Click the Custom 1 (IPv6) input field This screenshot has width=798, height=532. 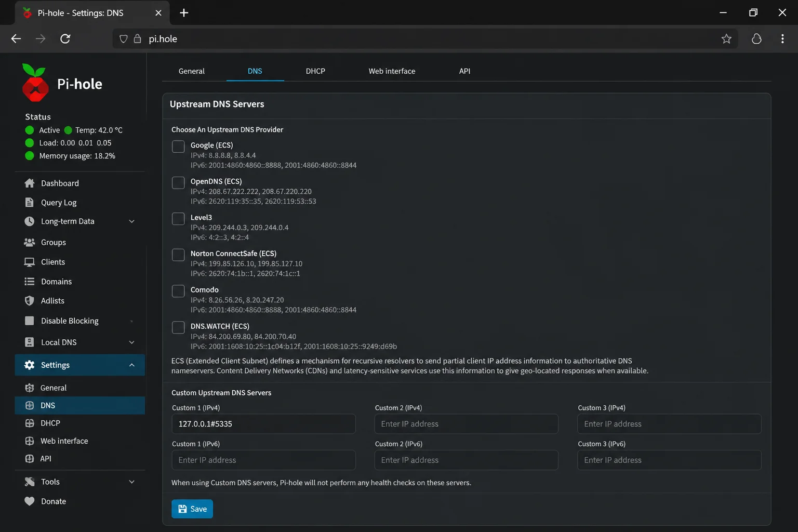pyautogui.click(x=263, y=460)
